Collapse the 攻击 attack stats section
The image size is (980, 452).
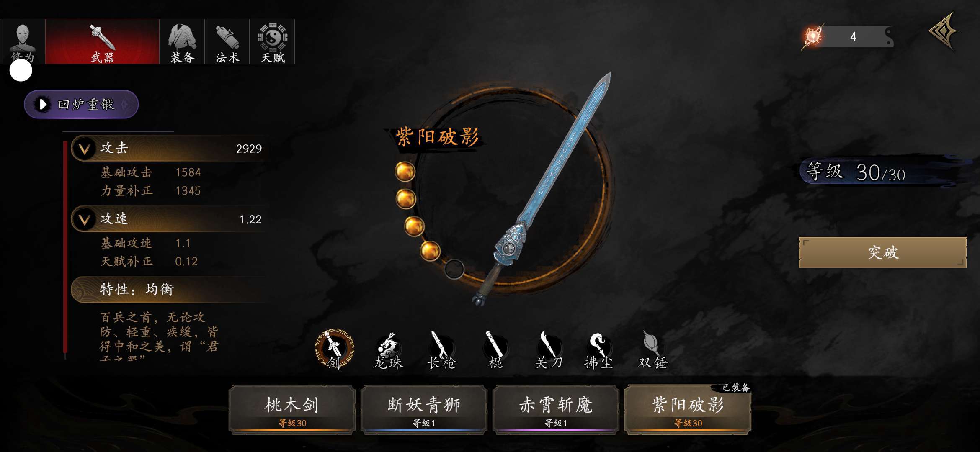pos(84,149)
